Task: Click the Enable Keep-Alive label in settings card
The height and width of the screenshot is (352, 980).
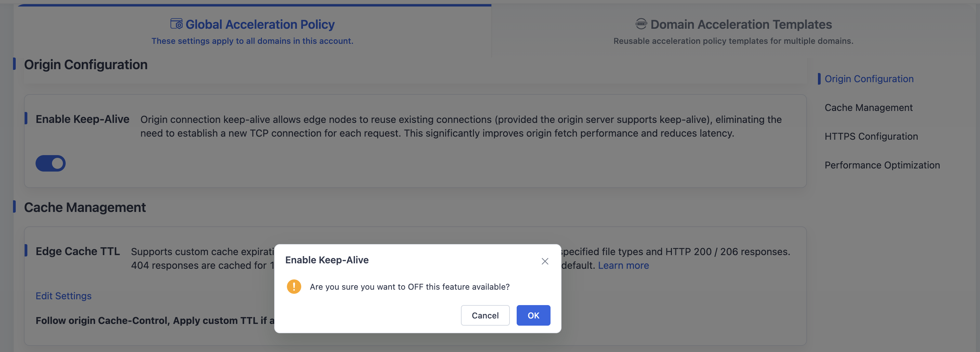Action: pyautogui.click(x=82, y=119)
